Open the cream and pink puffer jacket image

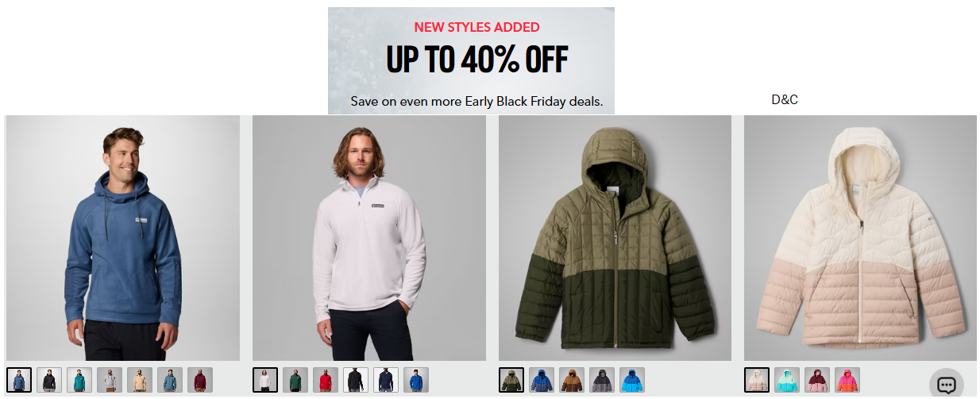860,238
